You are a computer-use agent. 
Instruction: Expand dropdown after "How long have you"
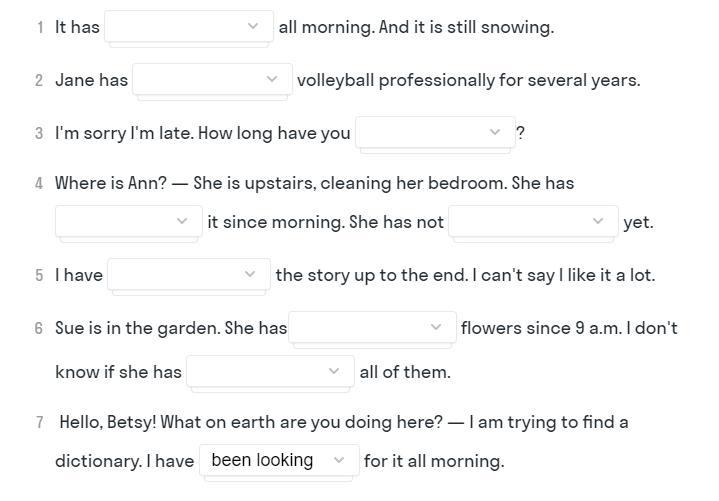[434, 133]
